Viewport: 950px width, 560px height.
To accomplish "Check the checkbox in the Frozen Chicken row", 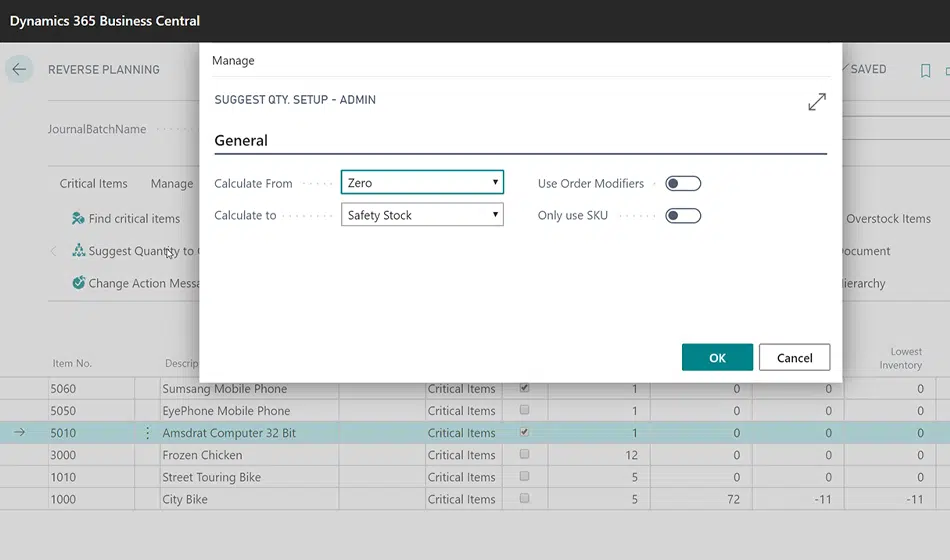I will point(525,455).
